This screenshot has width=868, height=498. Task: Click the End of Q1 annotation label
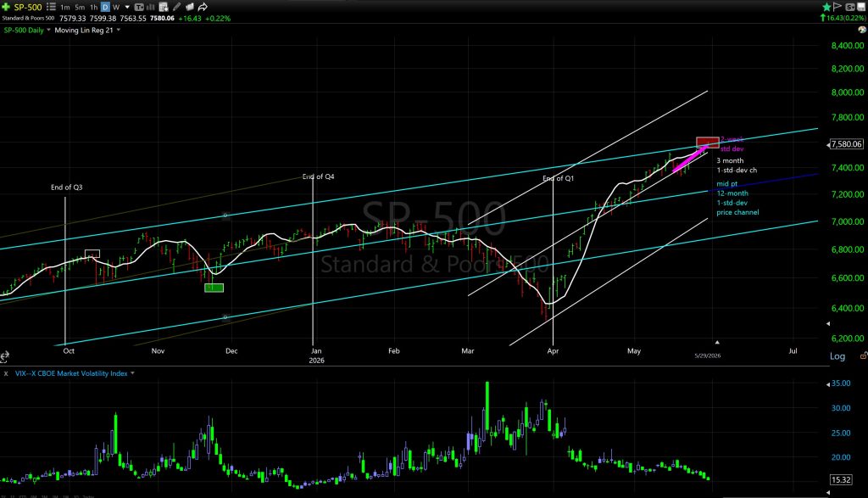click(x=558, y=178)
